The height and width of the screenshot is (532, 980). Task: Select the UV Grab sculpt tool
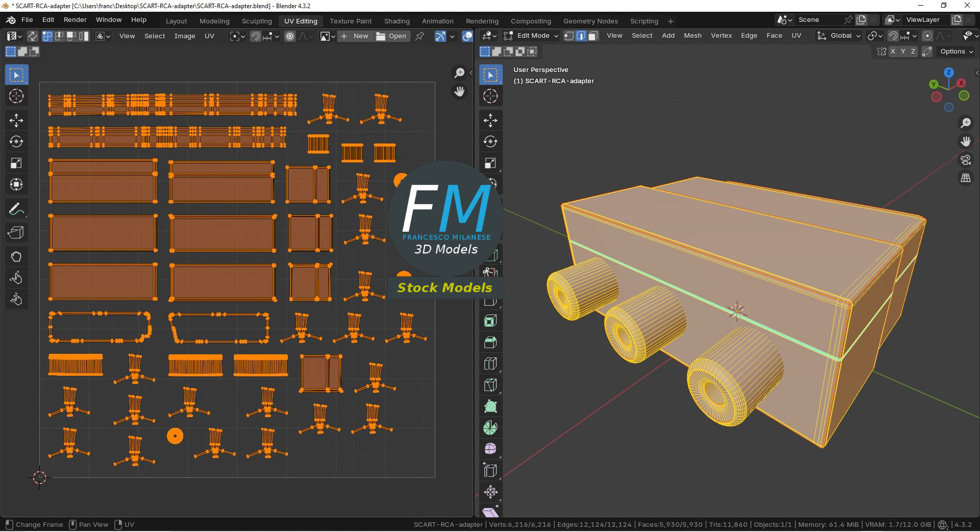click(x=16, y=256)
